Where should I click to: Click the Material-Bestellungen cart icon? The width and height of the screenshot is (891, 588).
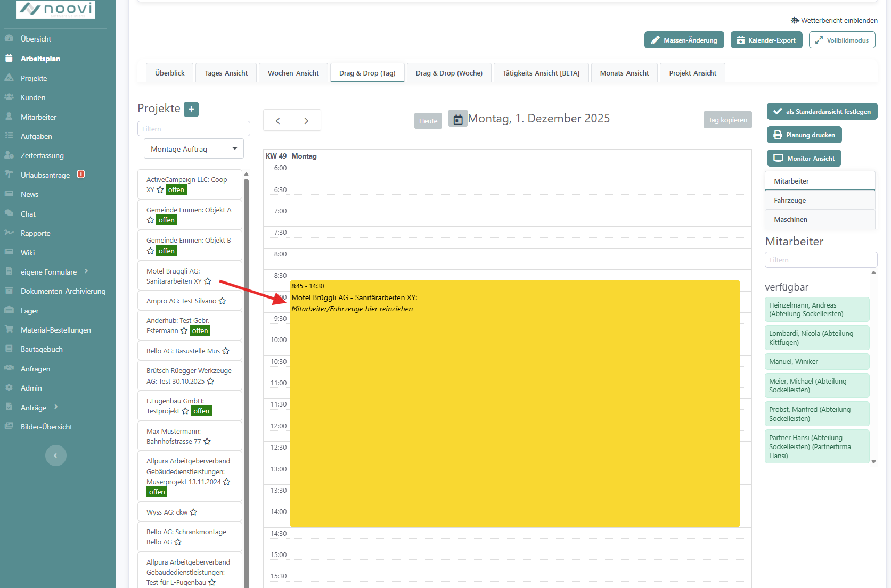point(9,329)
